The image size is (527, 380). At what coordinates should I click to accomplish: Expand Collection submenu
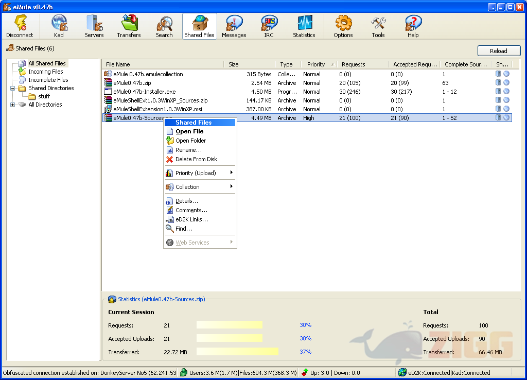tap(200, 187)
